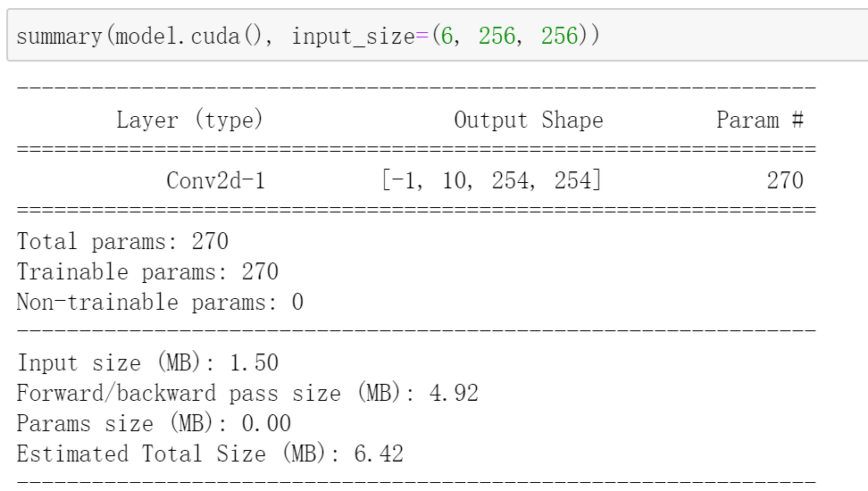
Task: Select the Conv2d-1 layer name
Action: tap(216, 180)
